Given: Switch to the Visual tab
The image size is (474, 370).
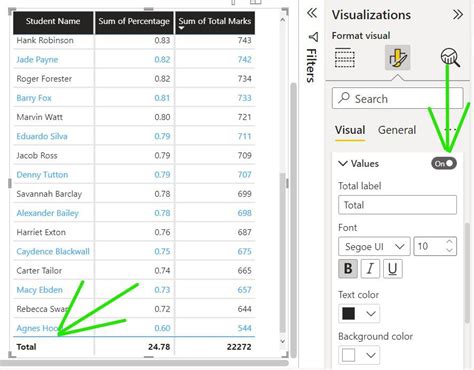Looking at the screenshot, I should tap(350, 130).
